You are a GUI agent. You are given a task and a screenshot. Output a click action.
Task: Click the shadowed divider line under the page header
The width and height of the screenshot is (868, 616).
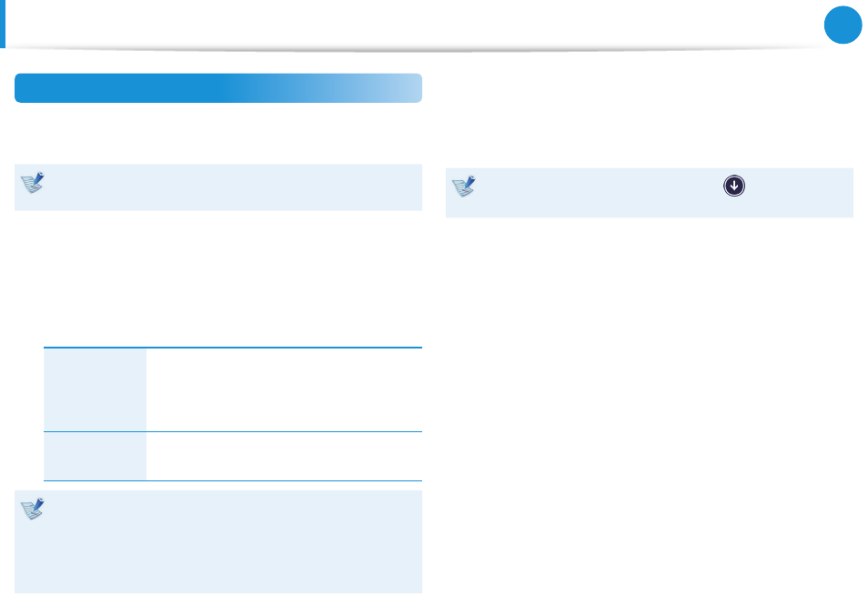coord(420,49)
